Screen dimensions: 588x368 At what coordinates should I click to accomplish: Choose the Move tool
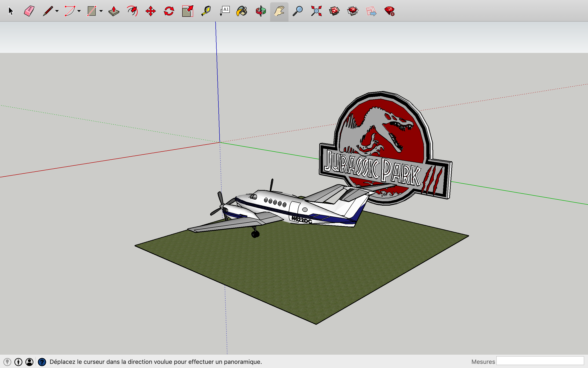151,11
